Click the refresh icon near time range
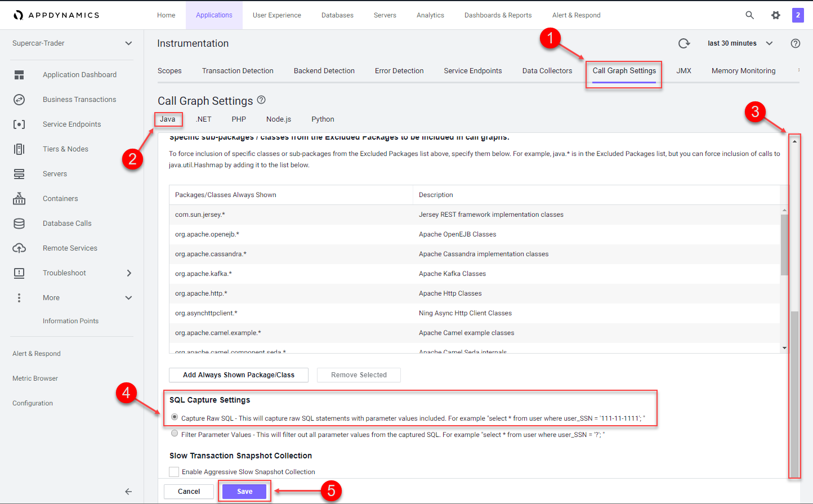Viewport: 813px width, 504px height. pos(684,43)
